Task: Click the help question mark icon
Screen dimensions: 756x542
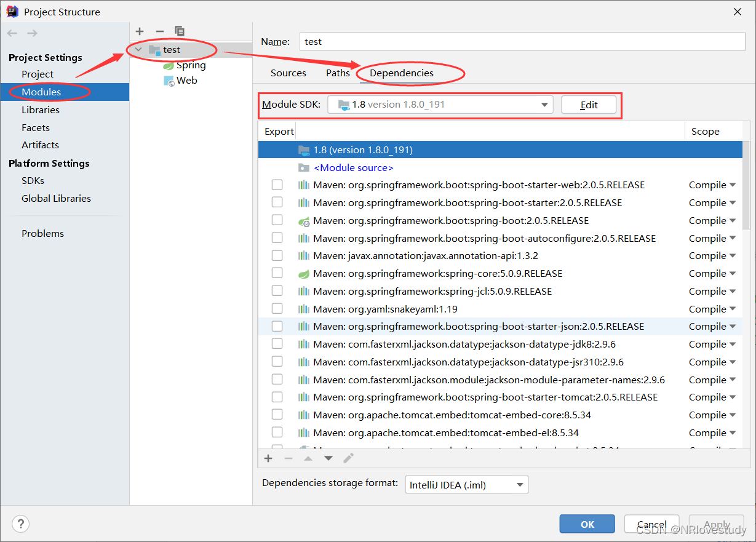Action: coord(21,524)
